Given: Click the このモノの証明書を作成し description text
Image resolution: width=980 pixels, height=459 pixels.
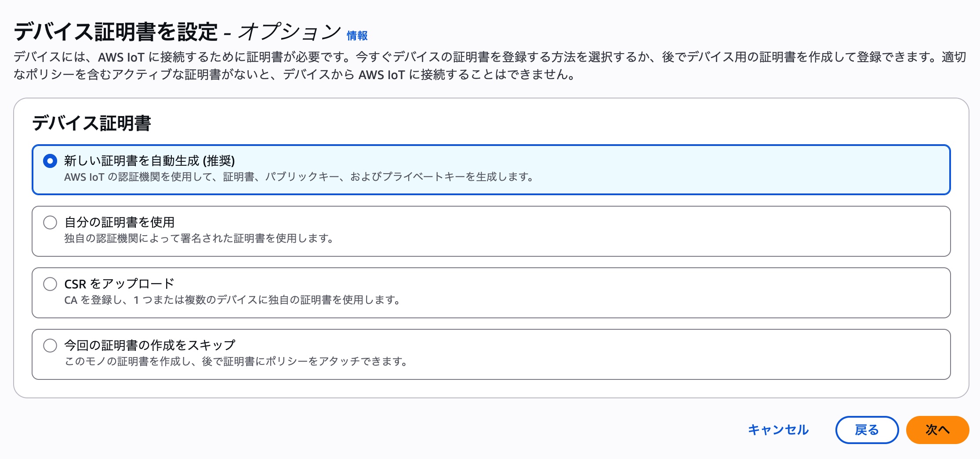Looking at the screenshot, I should point(236,362).
